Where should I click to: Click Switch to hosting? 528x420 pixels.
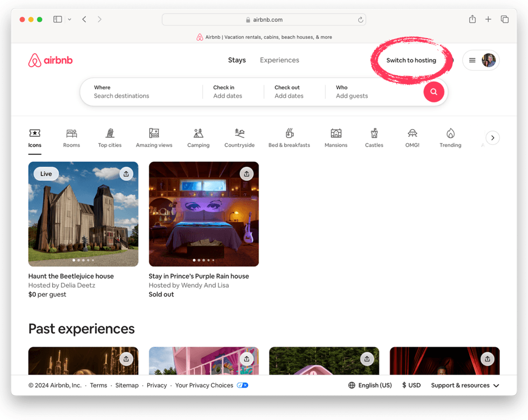coord(411,60)
